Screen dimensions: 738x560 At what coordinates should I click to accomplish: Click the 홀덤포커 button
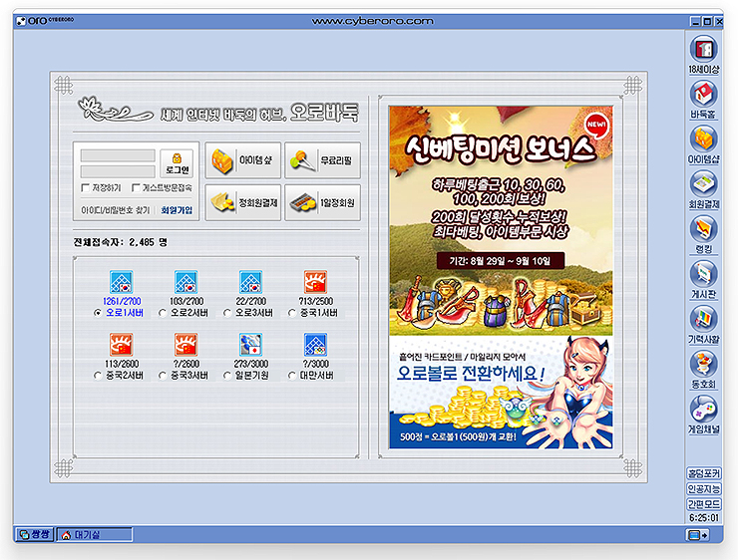pyautogui.click(x=704, y=473)
